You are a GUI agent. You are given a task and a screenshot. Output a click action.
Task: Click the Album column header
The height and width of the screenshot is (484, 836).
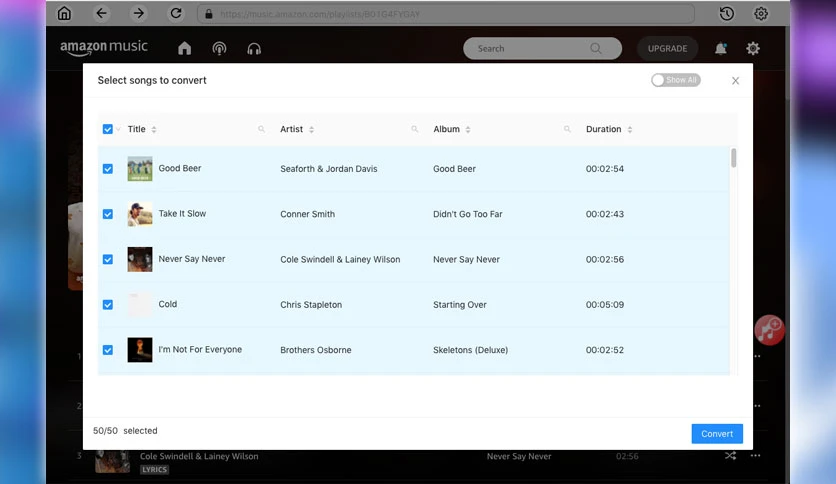(446, 129)
